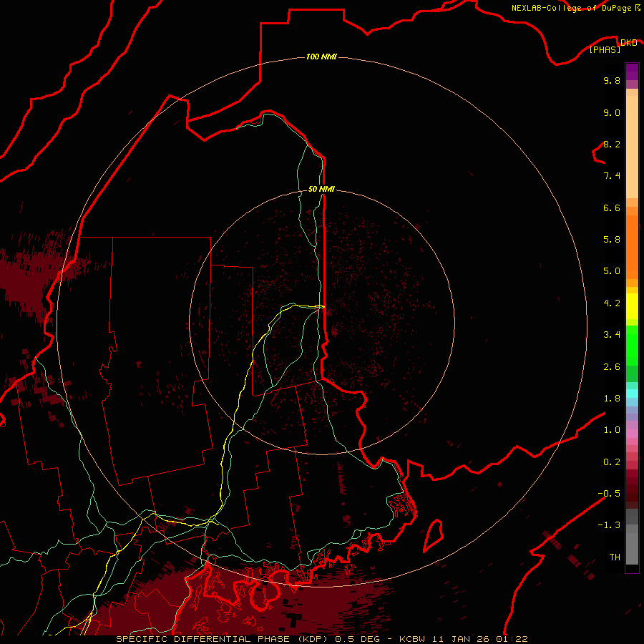Click the Specific Differential Phase caption text

coord(321,639)
